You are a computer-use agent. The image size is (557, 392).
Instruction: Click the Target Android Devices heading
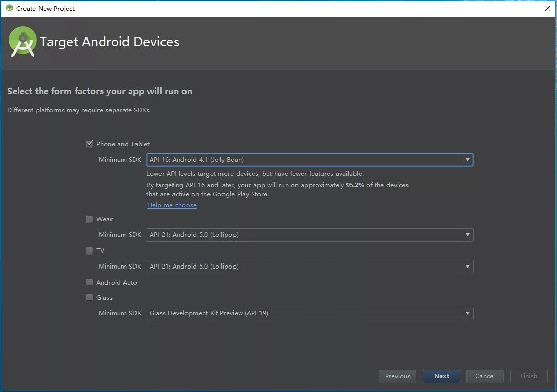point(109,42)
